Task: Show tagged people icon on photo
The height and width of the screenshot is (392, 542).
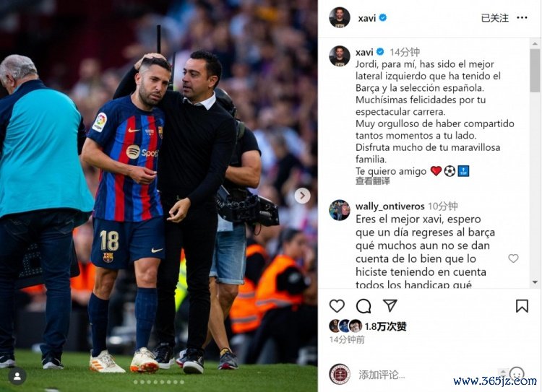Action: point(17,376)
